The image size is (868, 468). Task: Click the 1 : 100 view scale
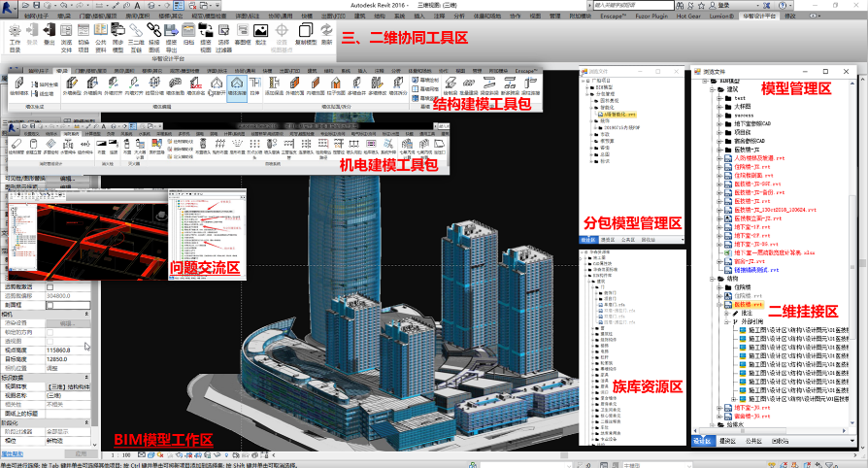(120, 455)
